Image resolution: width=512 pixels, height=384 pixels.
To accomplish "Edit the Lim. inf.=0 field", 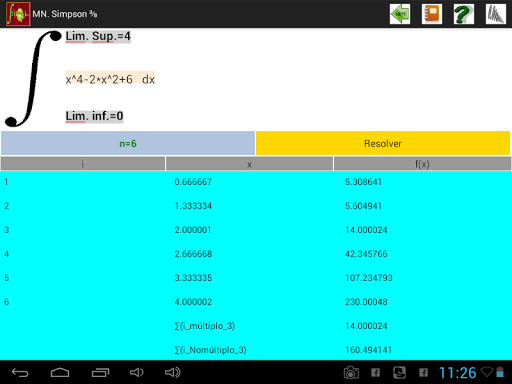I will click(x=94, y=116).
